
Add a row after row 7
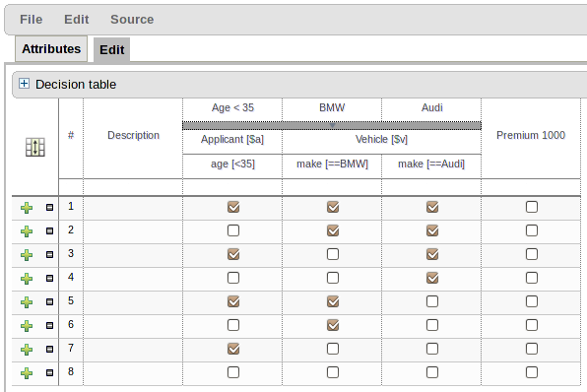click(27, 350)
